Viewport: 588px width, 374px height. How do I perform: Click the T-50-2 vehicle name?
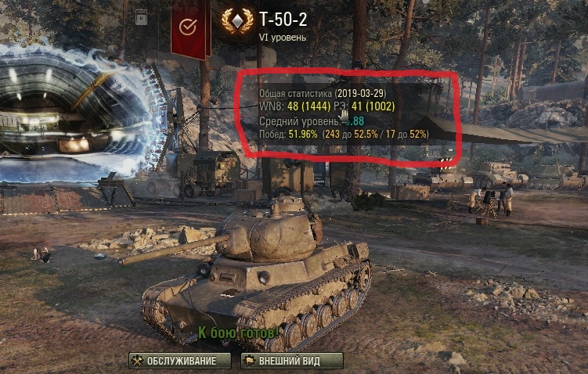tap(283, 20)
